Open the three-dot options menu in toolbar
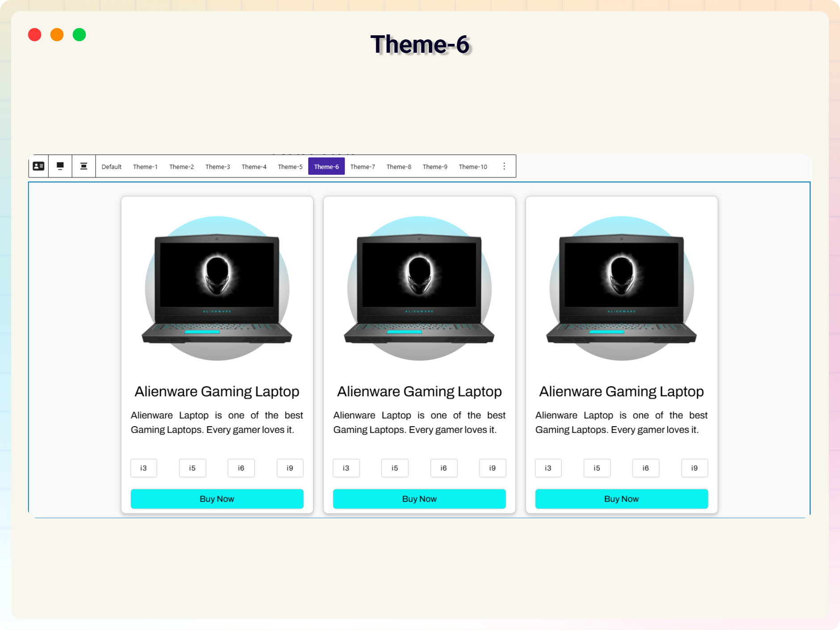Viewport: 840px width, 630px height. (x=504, y=166)
